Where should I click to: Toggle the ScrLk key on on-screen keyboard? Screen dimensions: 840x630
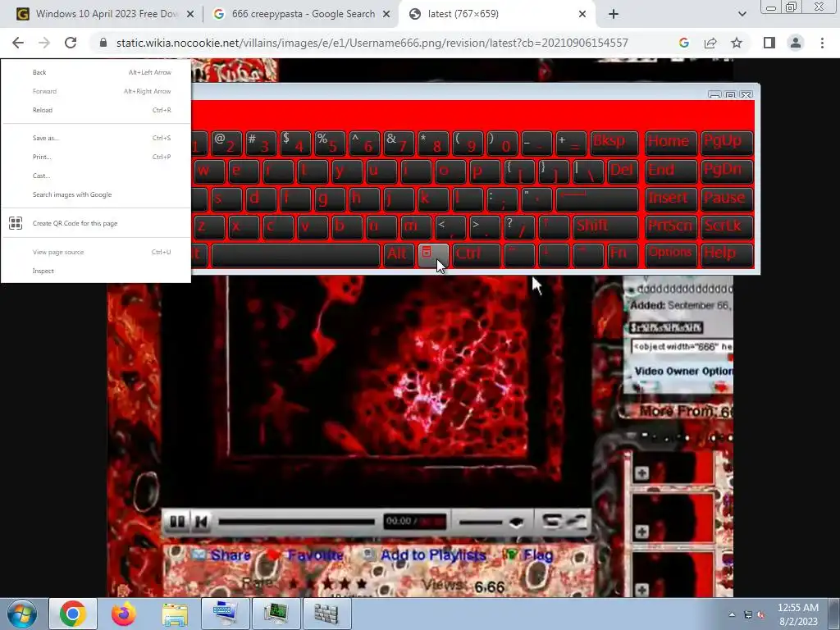coord(726,226)
